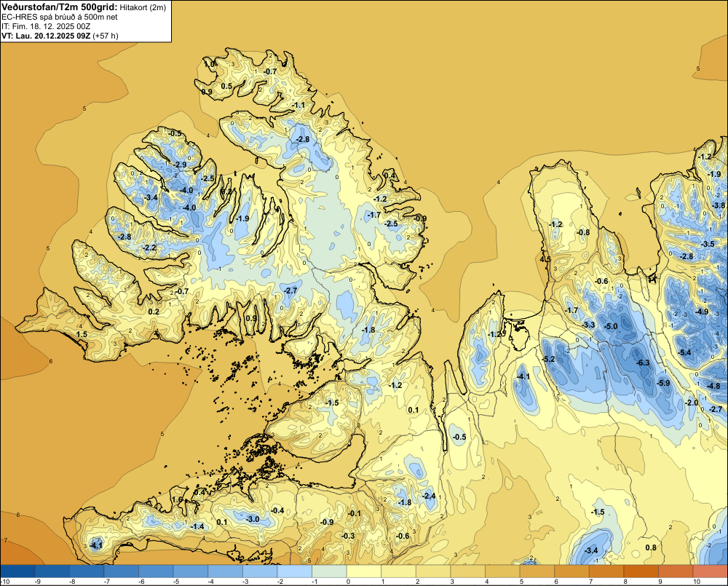This screenshot has height=586, width=728.
Task: Click the -3.0 temperature label
Action: (x=253, y=519)
